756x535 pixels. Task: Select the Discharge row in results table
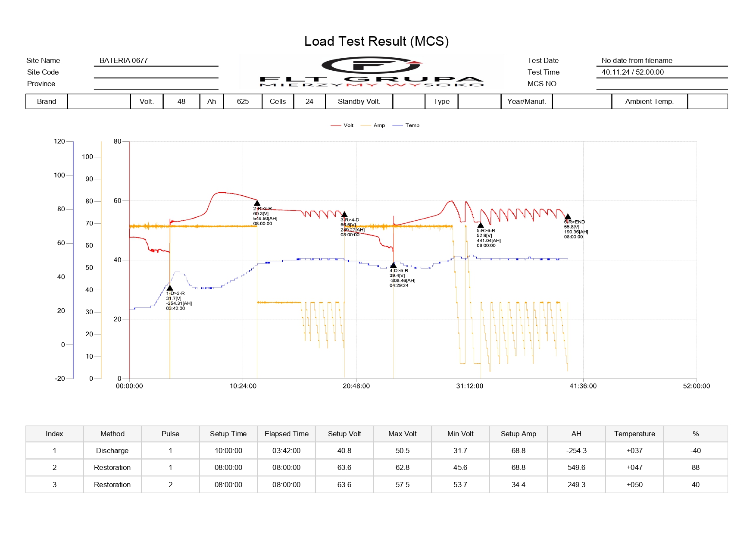pyautogui.click(x=112, y=451)
